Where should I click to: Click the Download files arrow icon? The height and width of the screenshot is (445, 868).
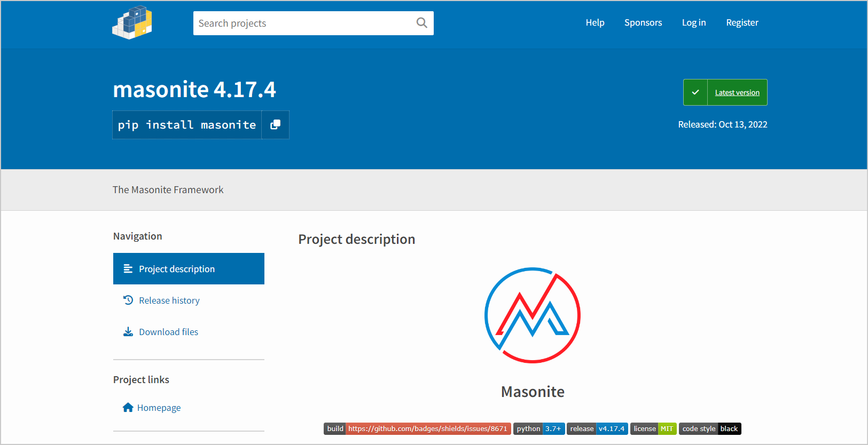coord(128,332)
